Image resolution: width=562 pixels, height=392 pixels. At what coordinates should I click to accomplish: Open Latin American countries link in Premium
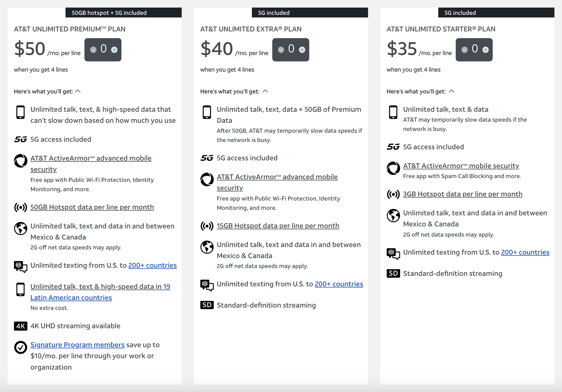(71, 298)
